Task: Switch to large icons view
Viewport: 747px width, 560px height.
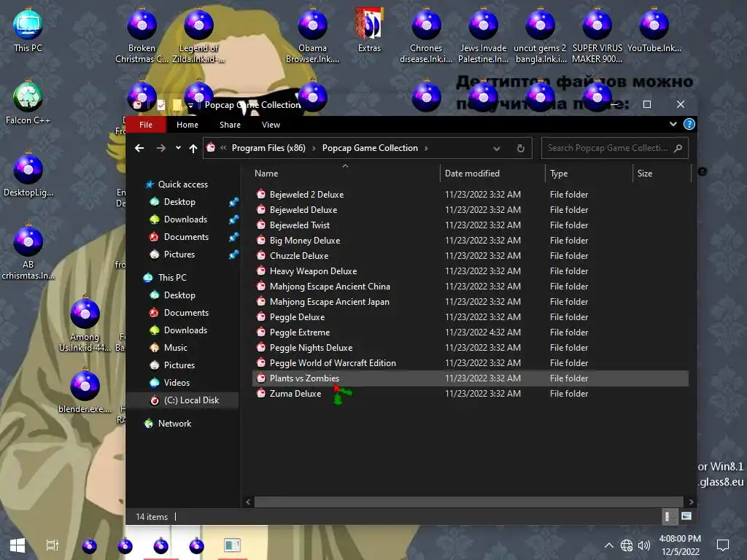Action: [x=686, y=516]
